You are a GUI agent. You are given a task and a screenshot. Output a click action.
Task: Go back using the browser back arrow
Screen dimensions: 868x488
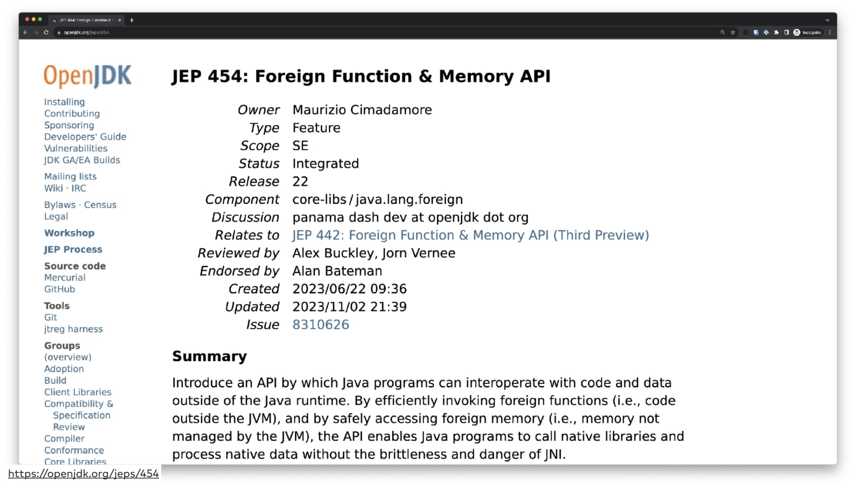pos(25,33)
